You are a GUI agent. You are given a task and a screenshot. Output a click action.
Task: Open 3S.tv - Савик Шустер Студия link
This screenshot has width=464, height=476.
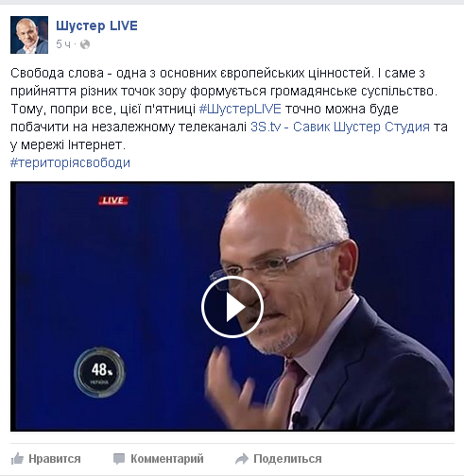(x=340, y=127)
